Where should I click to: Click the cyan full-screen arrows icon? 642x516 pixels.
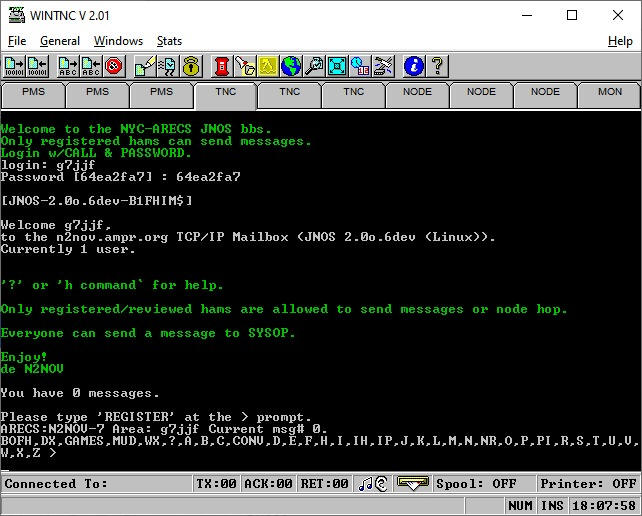337,66
